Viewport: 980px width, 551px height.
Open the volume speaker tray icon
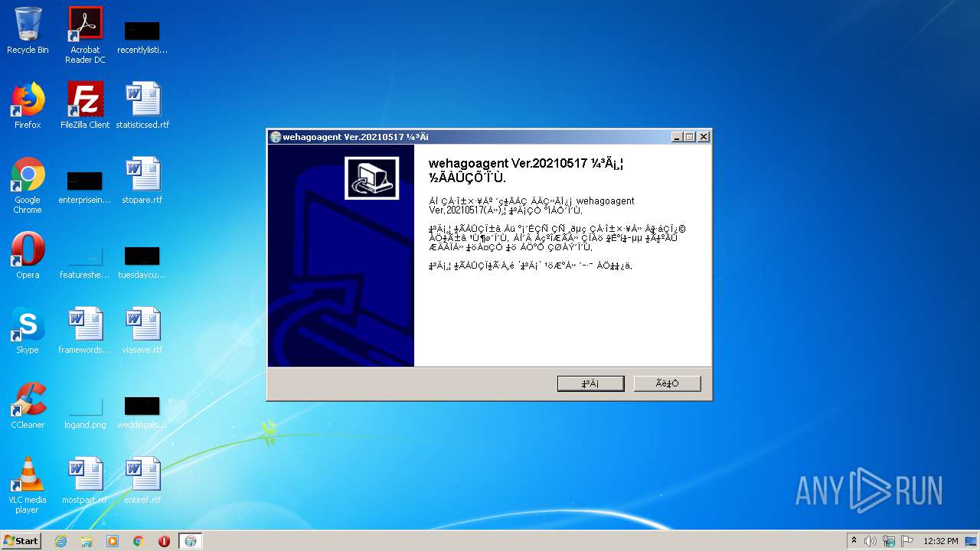point(871,541)
